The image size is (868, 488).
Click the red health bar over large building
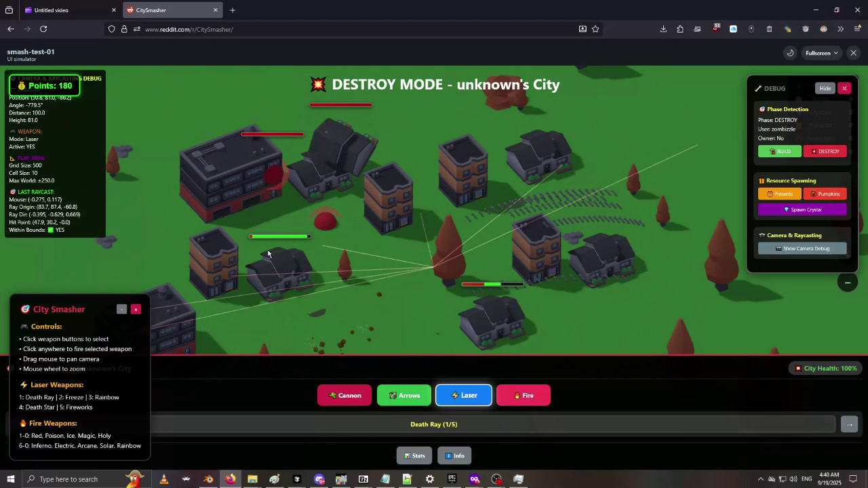pyautogui.click(x=273, y=134)
